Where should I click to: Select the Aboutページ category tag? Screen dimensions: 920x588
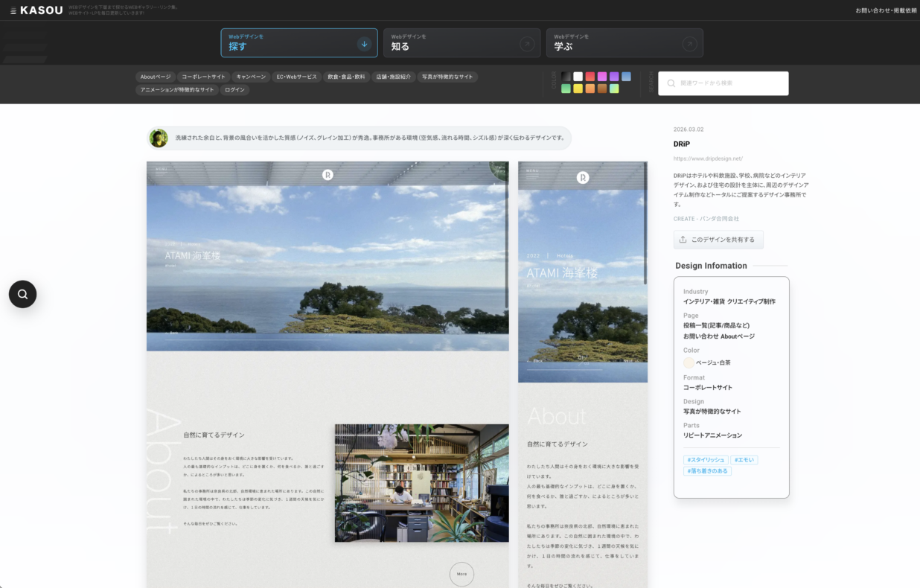pos(156,77)
